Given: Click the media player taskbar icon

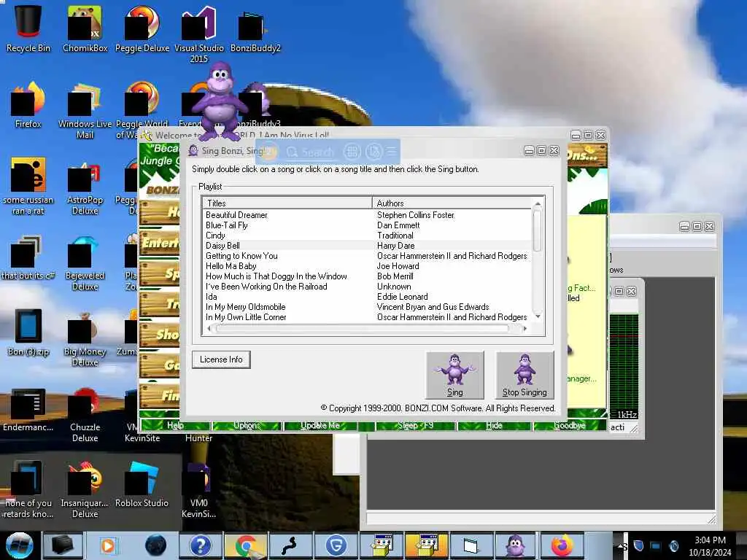Looking at the screenshot, I should click(108, 545).
